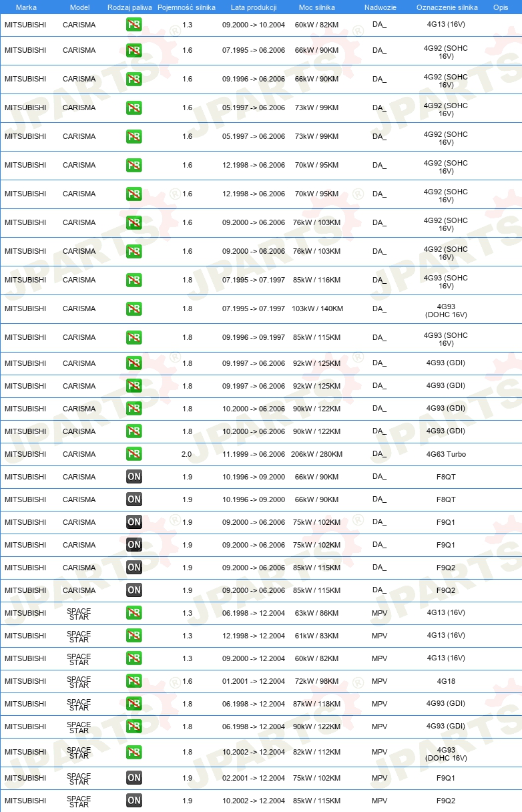Click the DA_ body cell in the 280KM row
522x812 pixels.
379,454
